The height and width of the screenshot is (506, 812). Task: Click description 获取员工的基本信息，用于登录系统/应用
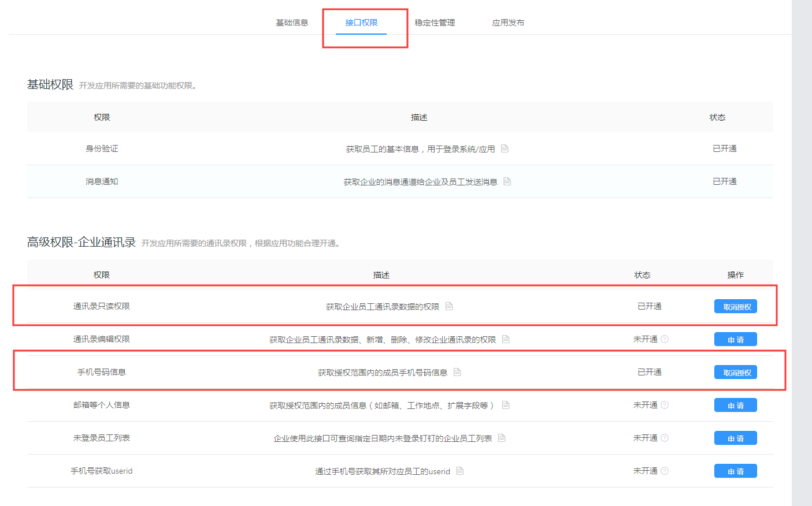click(420, 149)
